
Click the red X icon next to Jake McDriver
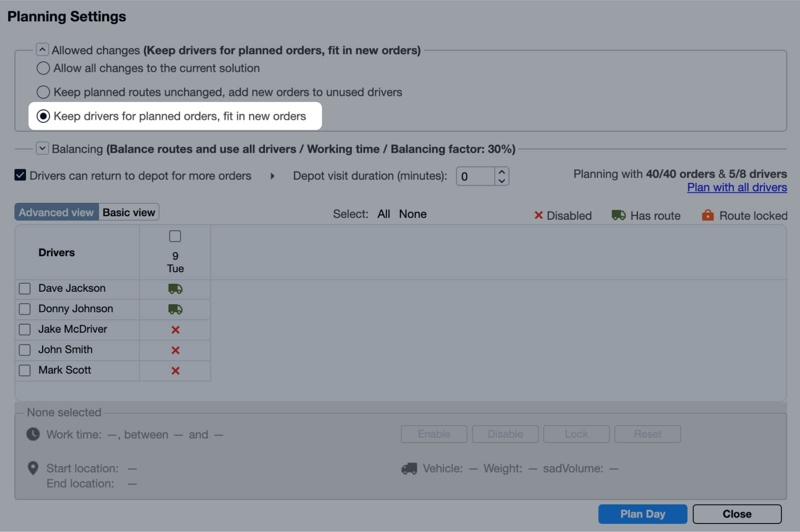click(x=174, y=330)
